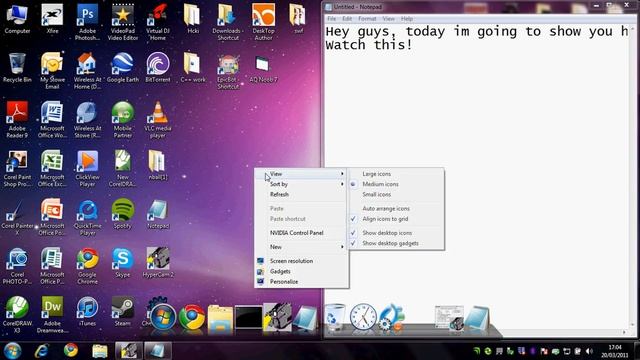Click the Windows Start button
The height and width of the screenshot is (360, 640).
(12, 351)
